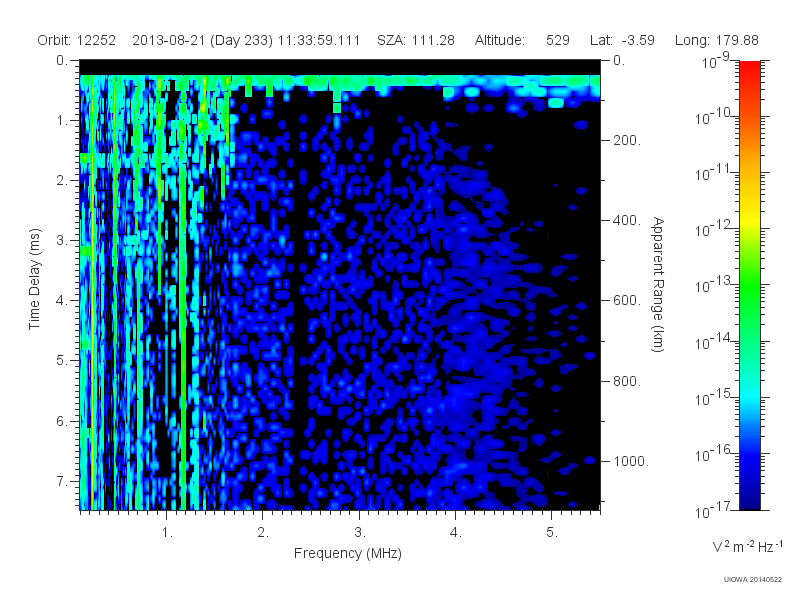Click the 'UIOWA 20140522' credit text

pyautogui.click(x=753, y=580)
